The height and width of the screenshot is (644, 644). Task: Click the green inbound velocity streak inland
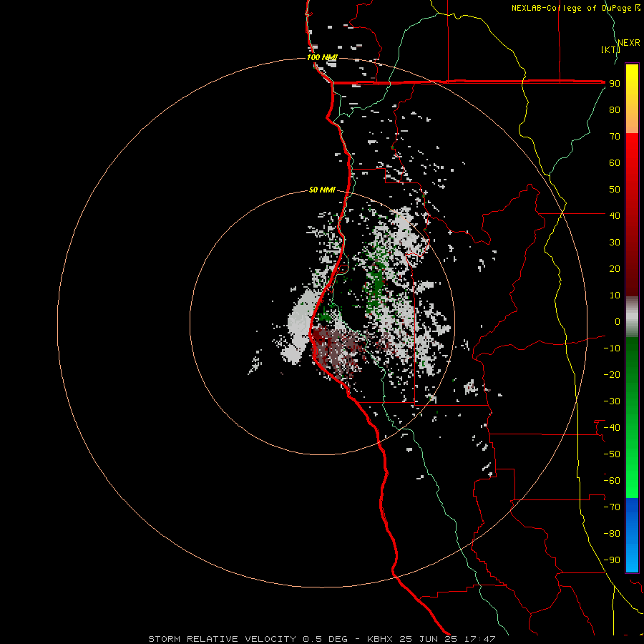click(376, 283)
